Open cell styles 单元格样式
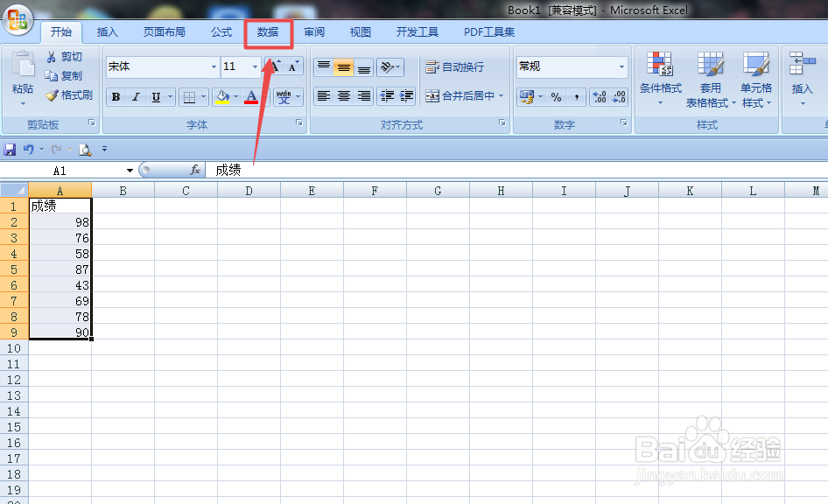This screenshot has width=828, height=504. click(756, 79)
